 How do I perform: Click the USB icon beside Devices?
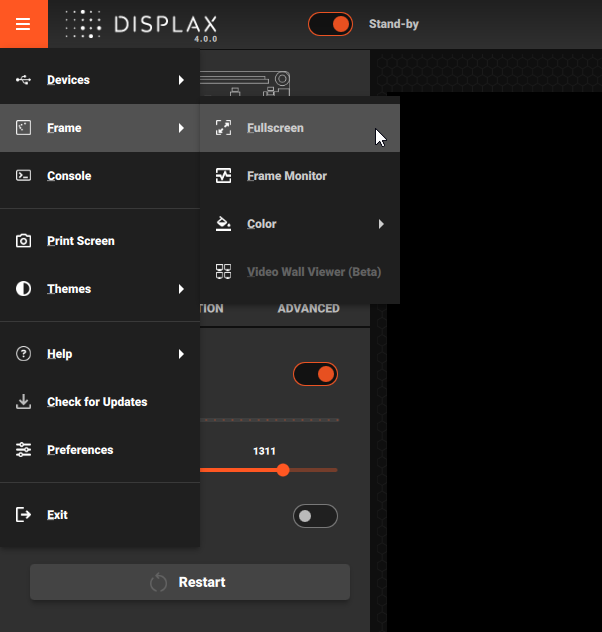24,80
